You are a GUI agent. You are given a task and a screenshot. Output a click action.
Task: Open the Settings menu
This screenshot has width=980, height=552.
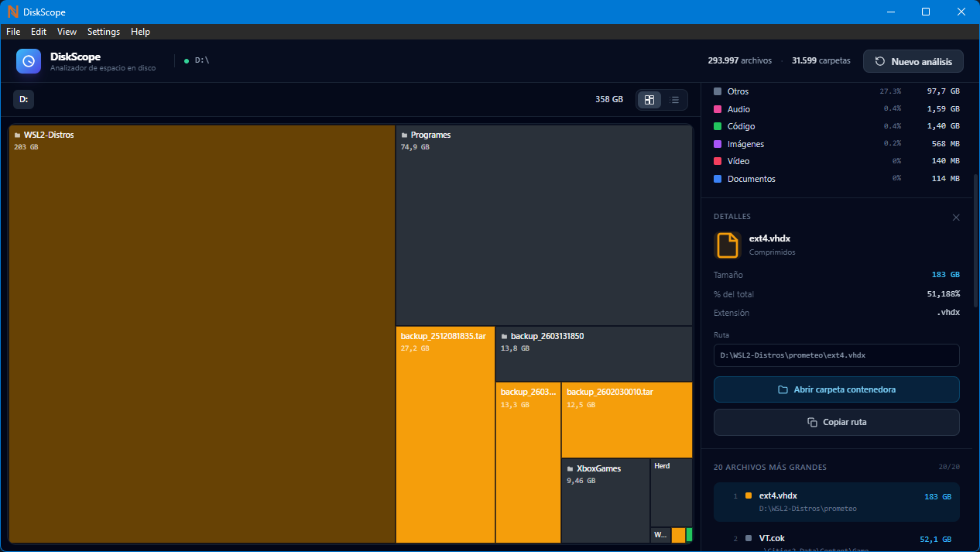coord(104,32)
